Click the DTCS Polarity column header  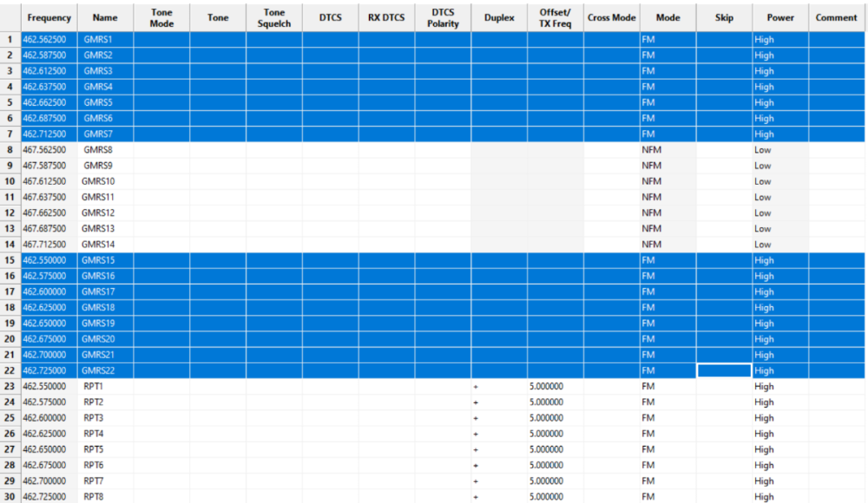pos(443,17)
